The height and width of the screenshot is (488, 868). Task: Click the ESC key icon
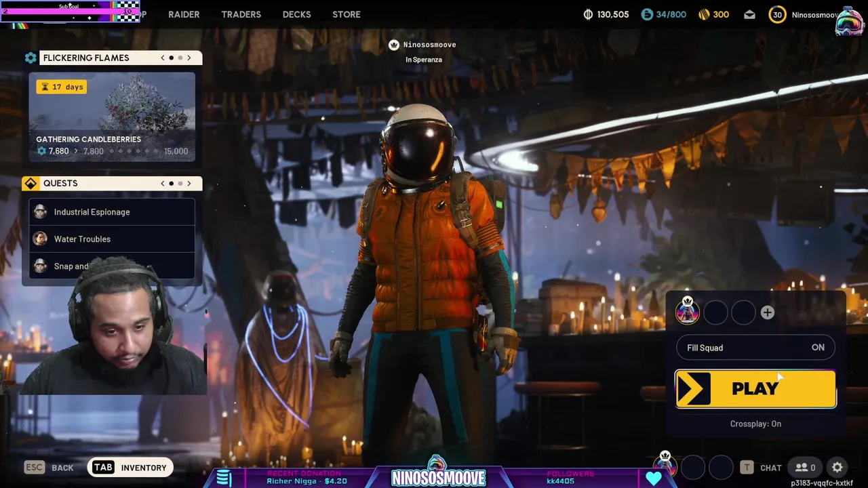pyautogui.click(x=34, y=467)
